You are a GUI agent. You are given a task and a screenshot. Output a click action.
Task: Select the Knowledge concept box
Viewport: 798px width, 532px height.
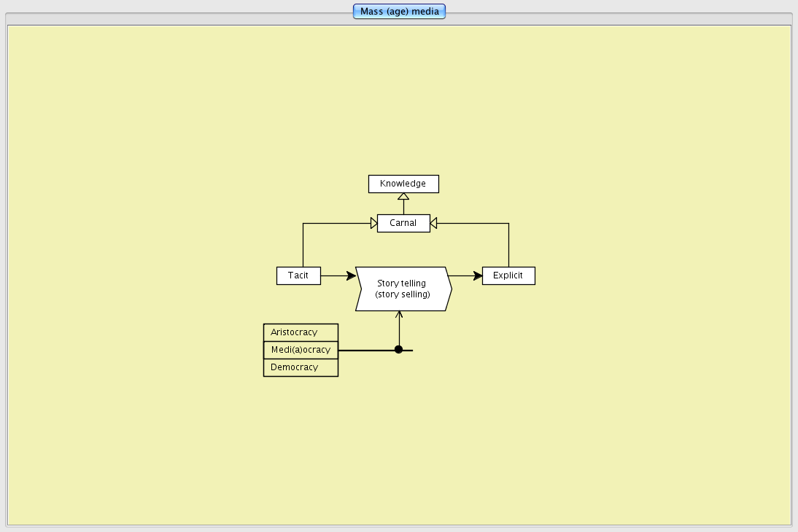click(x=403, y=184)
